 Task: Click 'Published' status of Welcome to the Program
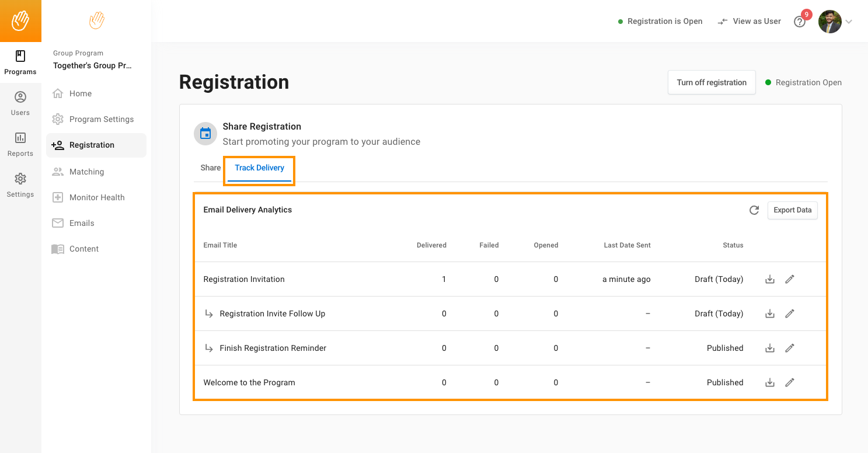[x=725, y=382]
